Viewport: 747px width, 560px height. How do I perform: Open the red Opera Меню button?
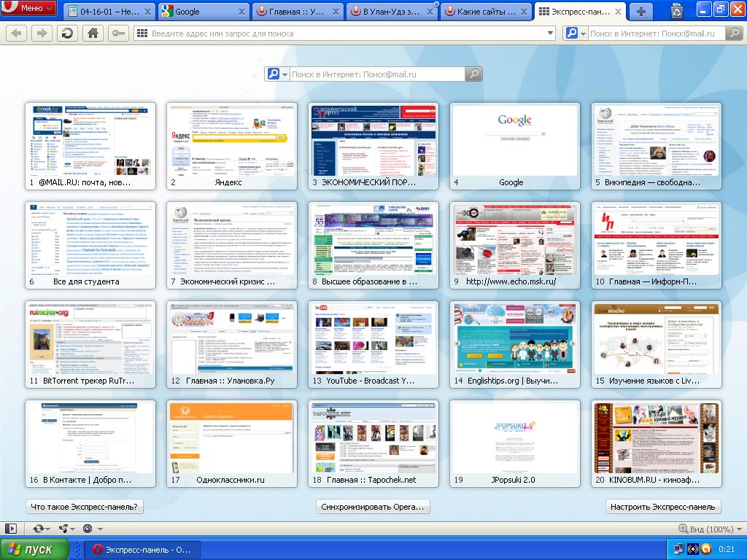pos(28,9)
